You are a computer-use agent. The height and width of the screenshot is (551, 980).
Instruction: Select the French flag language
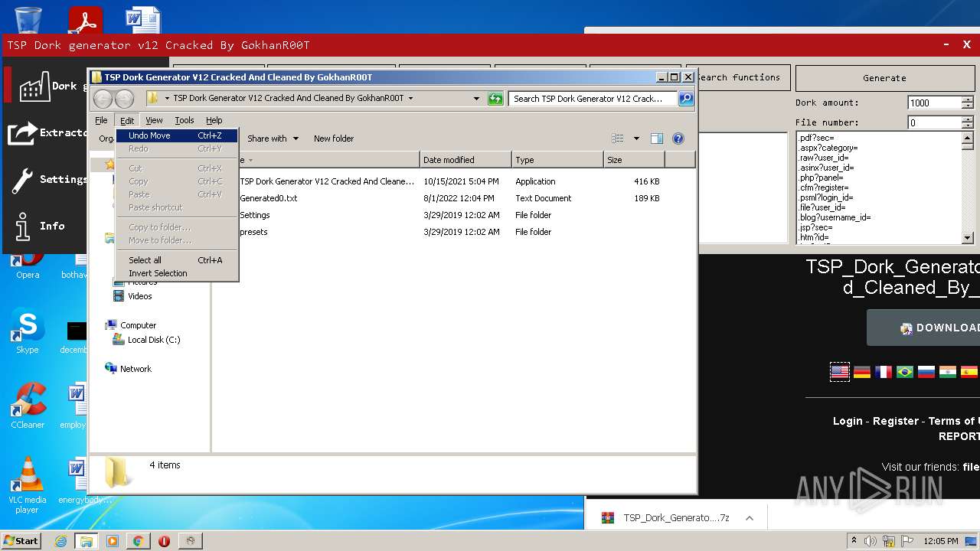(x=884, y=372)
